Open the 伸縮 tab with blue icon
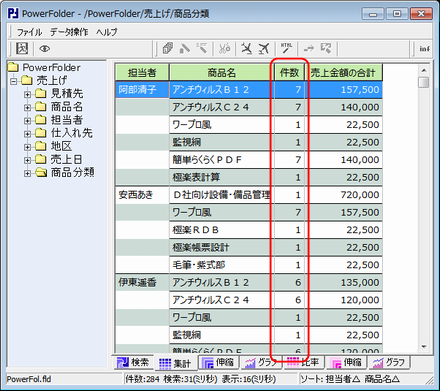Image resolution: width=441 pixels, height=392 pixels. pos(219,362)
